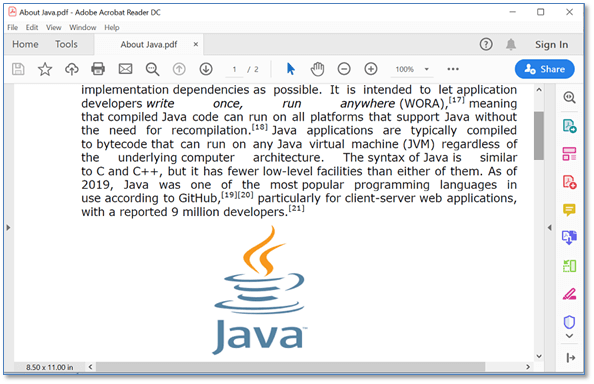This screenshot has height=384, width=594.
Task: Open the find text magnifier icon
Action: 152,69
